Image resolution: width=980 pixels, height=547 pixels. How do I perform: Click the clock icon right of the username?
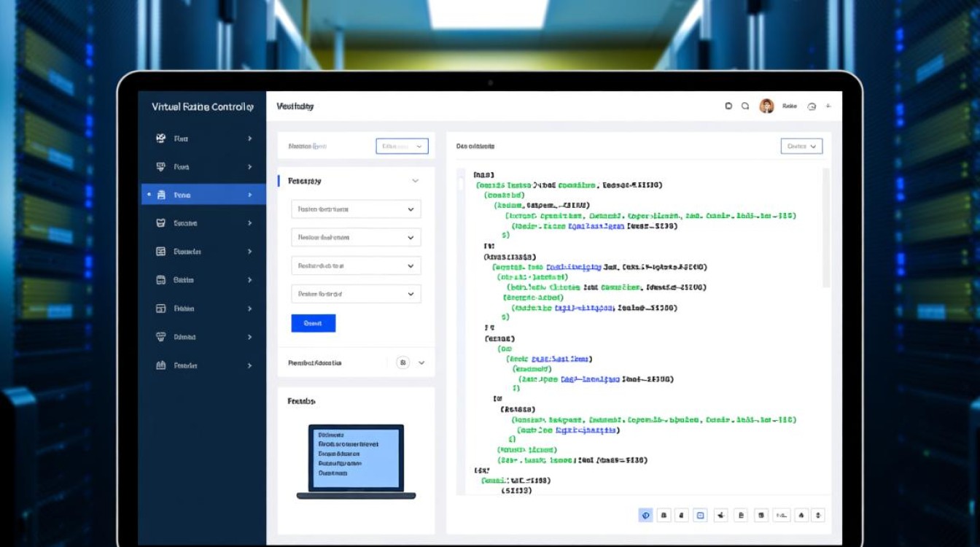click(812, 106)
